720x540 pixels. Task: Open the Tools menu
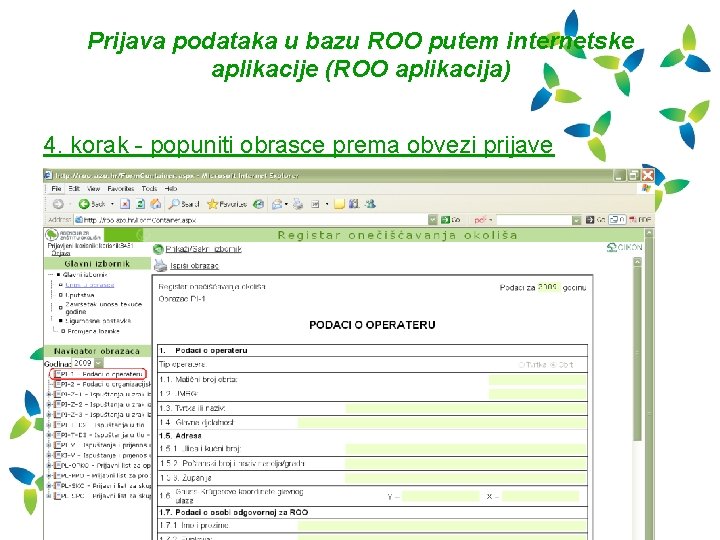(149, 189)
